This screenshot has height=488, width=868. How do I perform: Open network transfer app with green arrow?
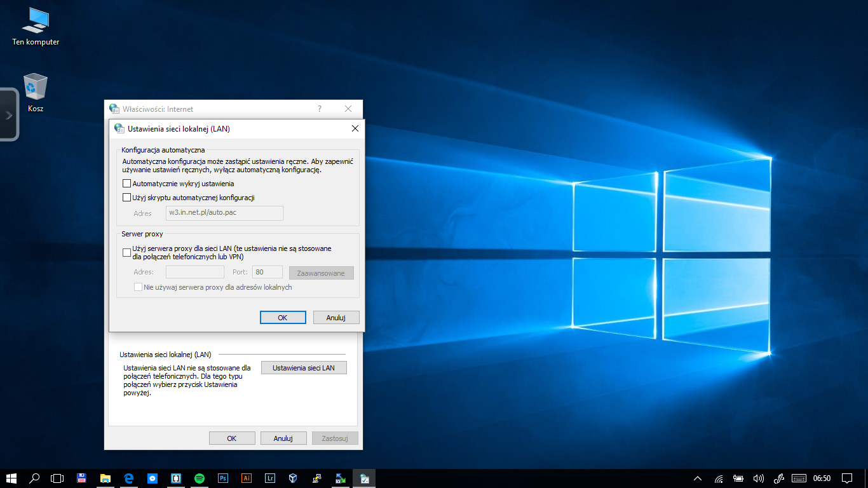341,478
